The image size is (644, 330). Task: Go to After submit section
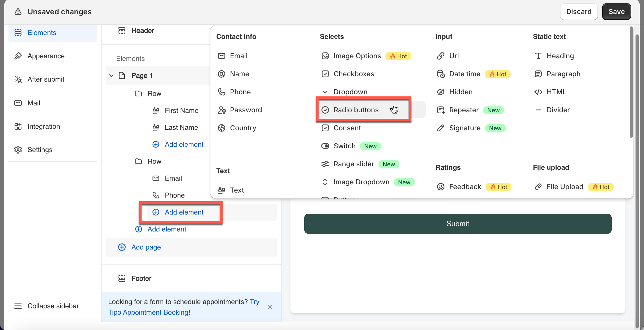46,79
